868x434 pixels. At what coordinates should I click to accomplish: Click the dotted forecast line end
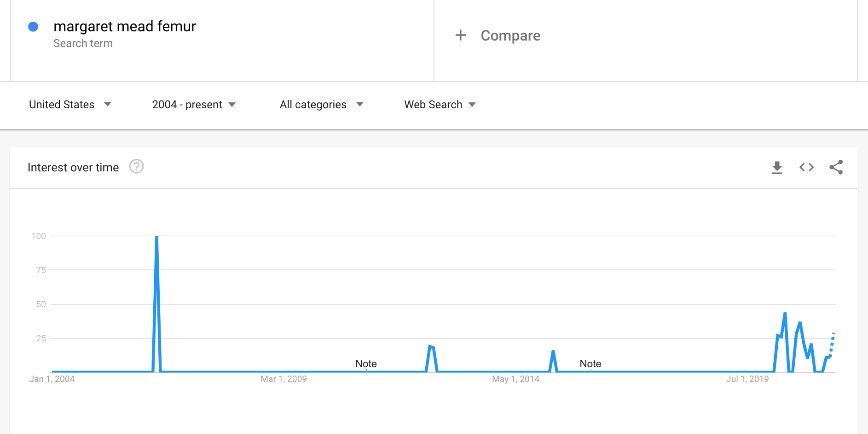click(x=833, y=333)
